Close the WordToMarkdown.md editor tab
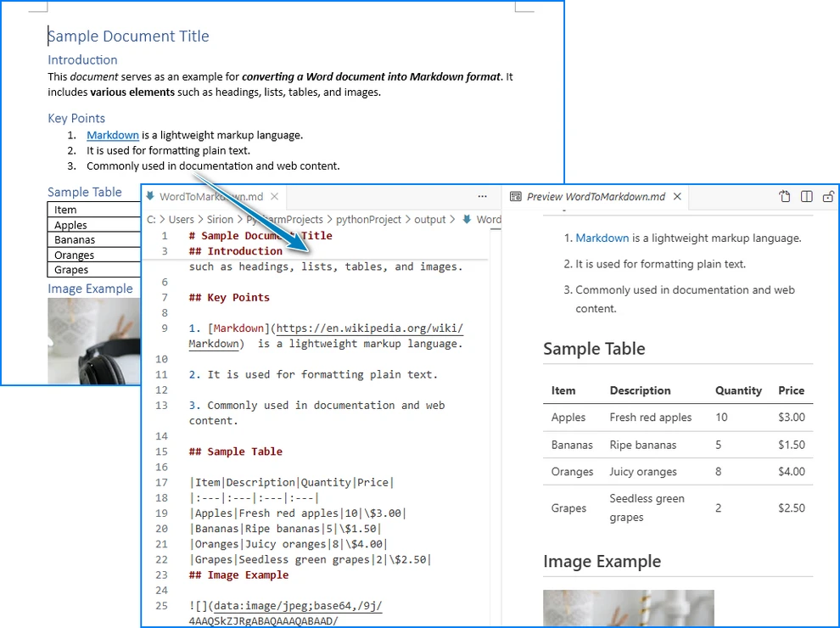 (x=274, y=195)
